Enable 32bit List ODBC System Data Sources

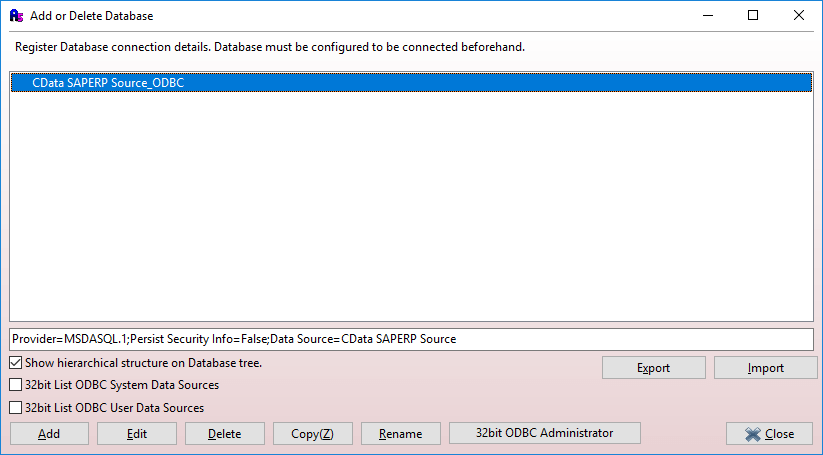[x=16, y=385]
